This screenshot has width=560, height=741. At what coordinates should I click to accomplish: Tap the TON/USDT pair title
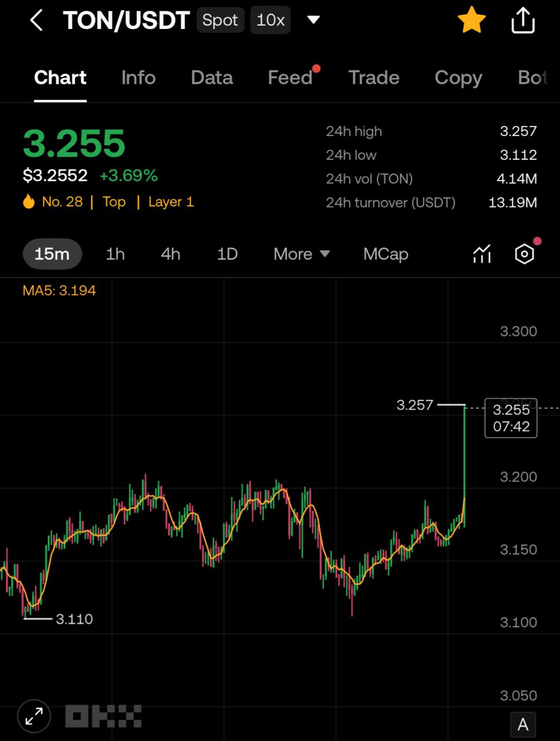pos(126,20)
